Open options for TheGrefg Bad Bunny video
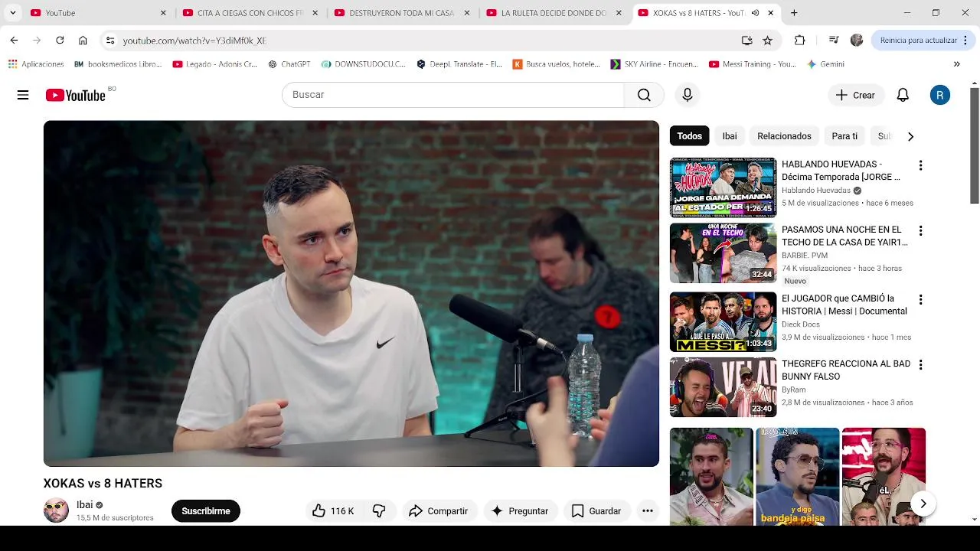Viewport: 980px width, 551px height. (x=920, y=365)
